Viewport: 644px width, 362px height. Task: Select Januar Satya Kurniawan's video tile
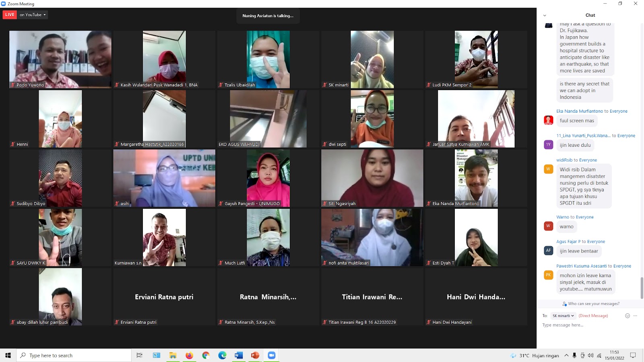pyautogui.click(x=476, y=119)
